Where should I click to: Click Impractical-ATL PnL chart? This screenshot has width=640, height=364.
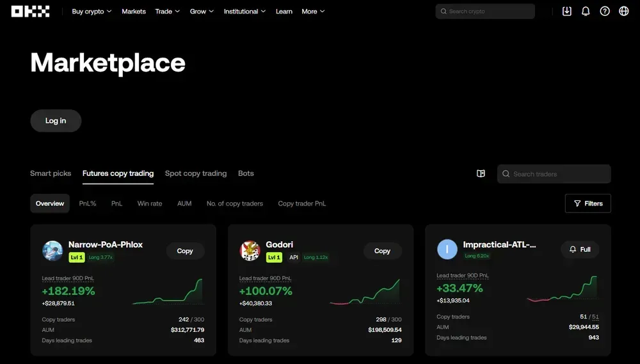563,289
